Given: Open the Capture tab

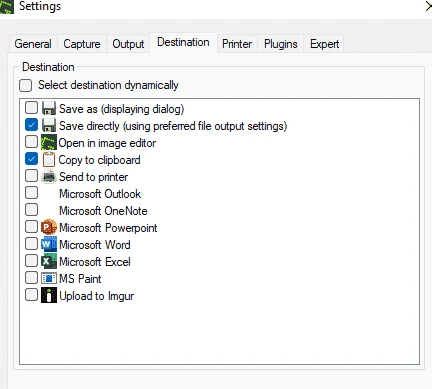Looking at the screenshot, I should pyautogui.click(x=82, y=44).
